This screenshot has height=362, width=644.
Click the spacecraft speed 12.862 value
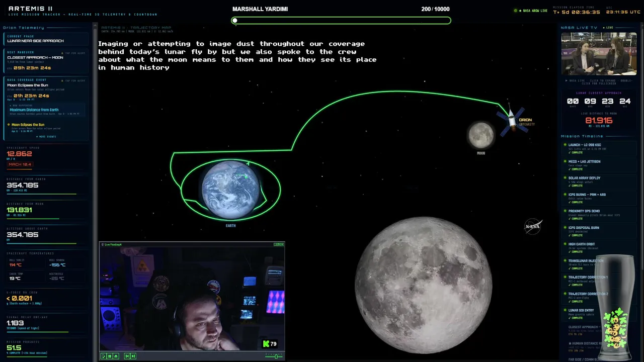tap(20, 154)
